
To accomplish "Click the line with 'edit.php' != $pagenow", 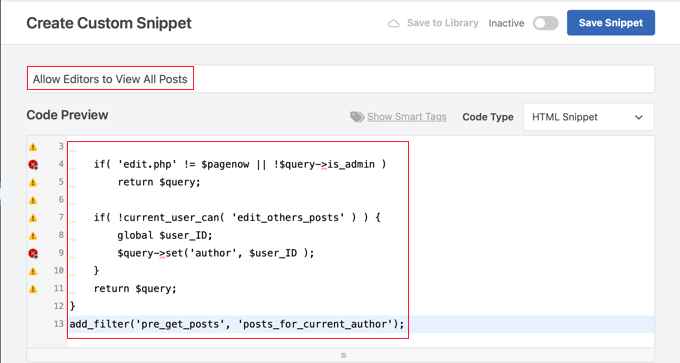I will point(240,164).
